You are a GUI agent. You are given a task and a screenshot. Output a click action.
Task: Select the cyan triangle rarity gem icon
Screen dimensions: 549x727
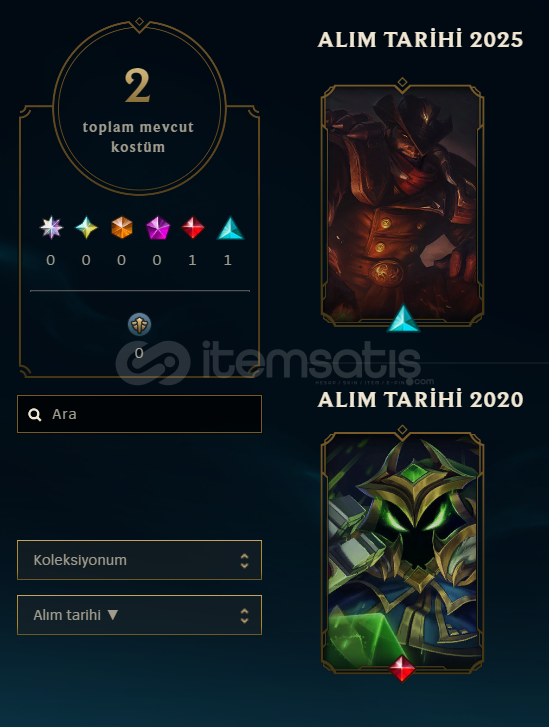[230, 228]
